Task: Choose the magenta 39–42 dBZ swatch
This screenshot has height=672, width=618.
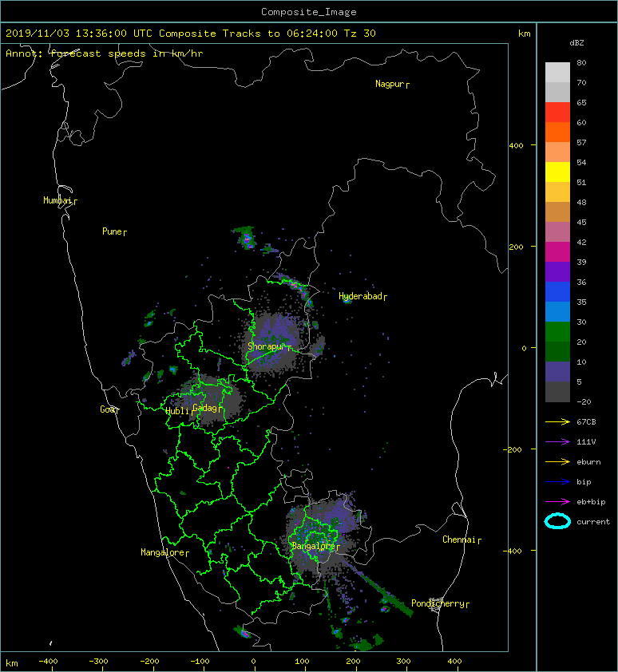Action: [557, 251]
